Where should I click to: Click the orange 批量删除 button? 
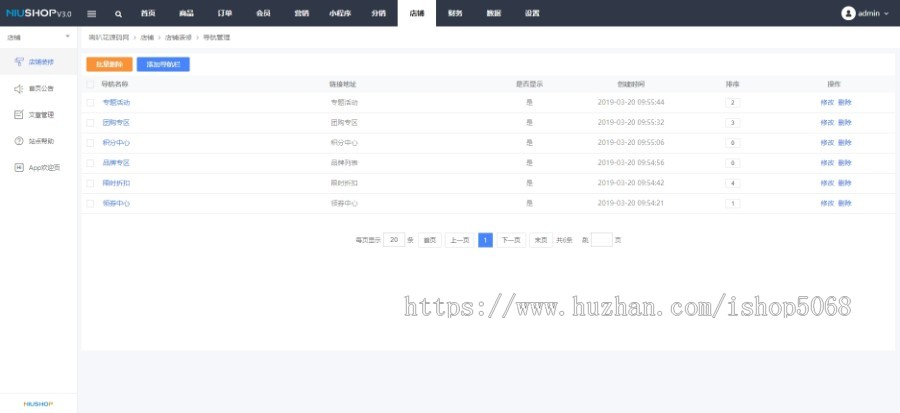point(109,64)
